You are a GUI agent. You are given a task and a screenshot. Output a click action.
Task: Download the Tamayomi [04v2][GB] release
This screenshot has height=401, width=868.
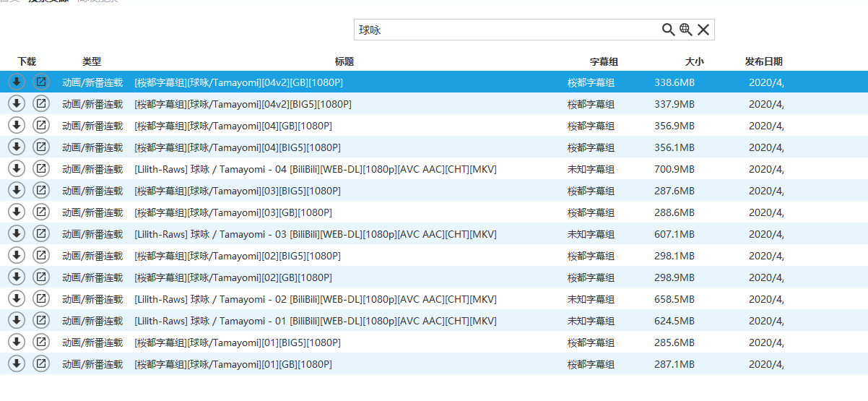[17, 82]
